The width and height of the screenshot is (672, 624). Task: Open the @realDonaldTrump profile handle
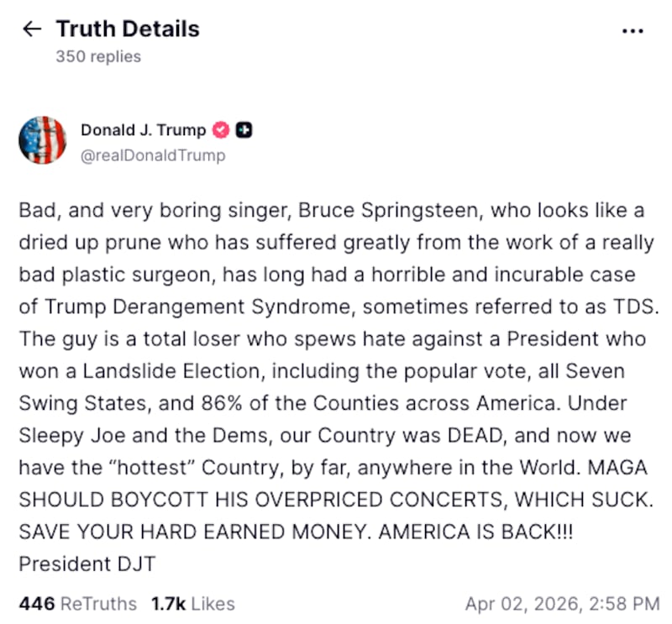[x=153, y=155]
